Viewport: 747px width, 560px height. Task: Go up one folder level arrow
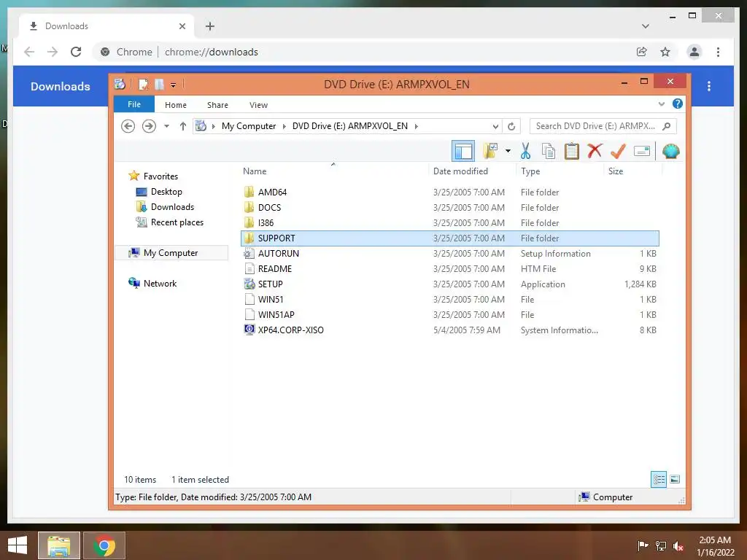pyautogui.click(x=183, y=126)
